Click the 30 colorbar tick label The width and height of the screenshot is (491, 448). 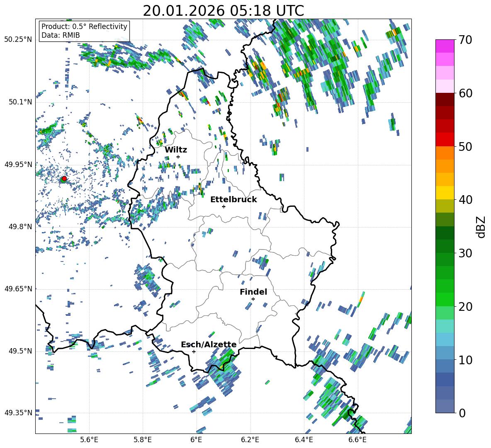465,253
